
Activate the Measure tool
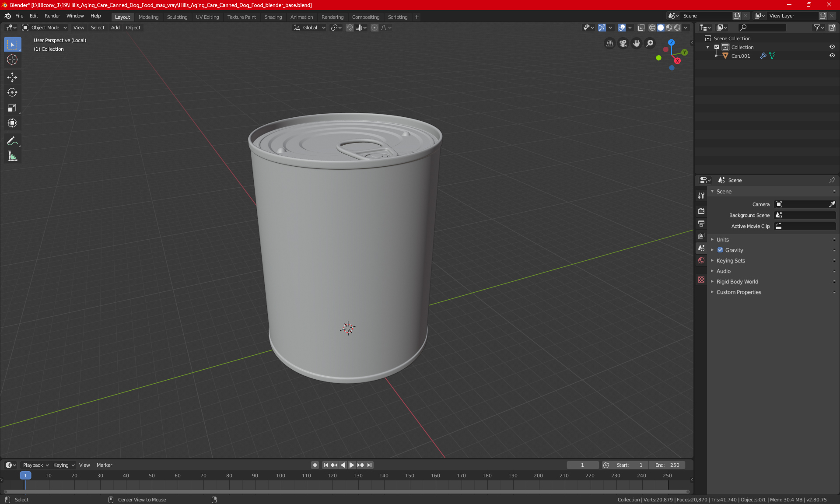click(12, 156)
